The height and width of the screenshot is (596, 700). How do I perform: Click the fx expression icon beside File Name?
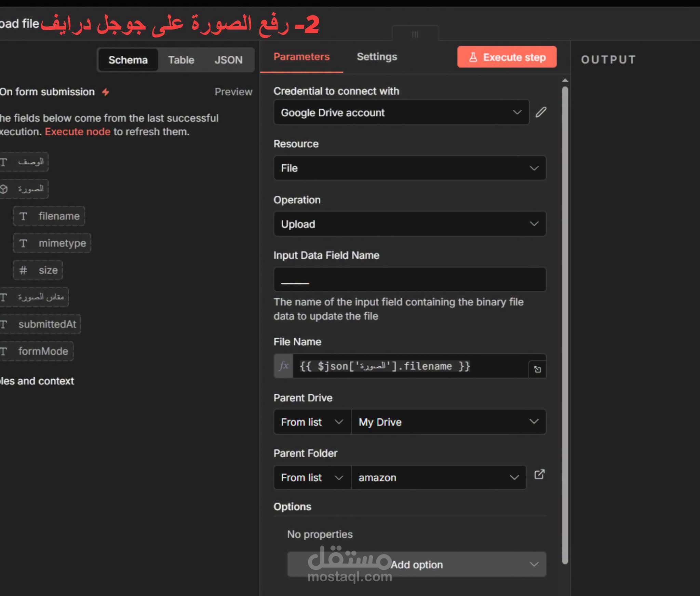tap(284, 366)
